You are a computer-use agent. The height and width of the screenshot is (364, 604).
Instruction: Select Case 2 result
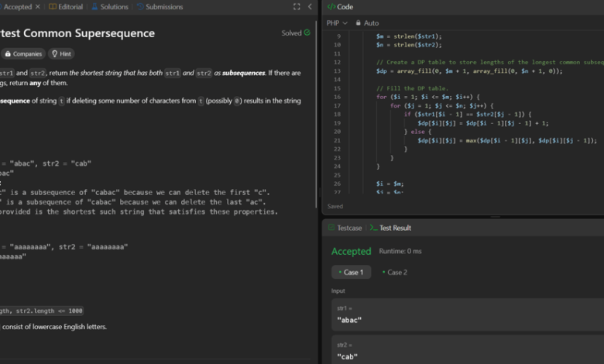click(395, 272)
